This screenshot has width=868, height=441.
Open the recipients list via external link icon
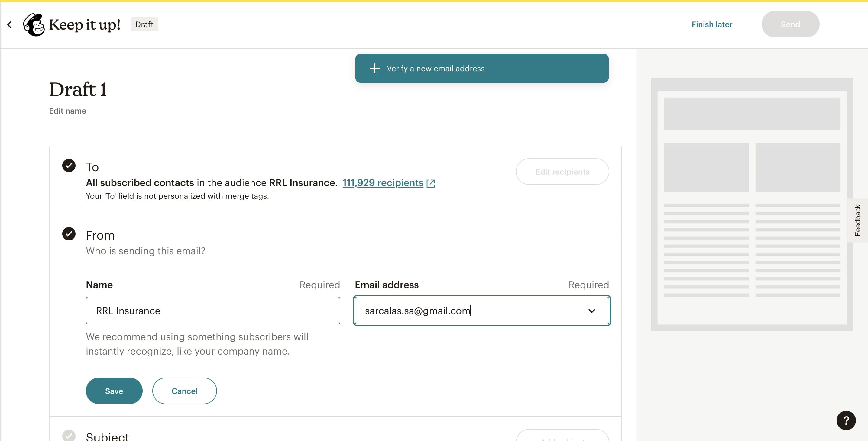431,183
